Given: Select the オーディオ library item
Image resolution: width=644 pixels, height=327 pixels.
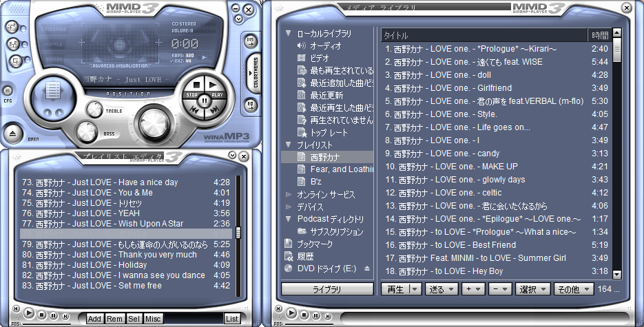Looking at the screenshot, I should [x=326, y=45].
